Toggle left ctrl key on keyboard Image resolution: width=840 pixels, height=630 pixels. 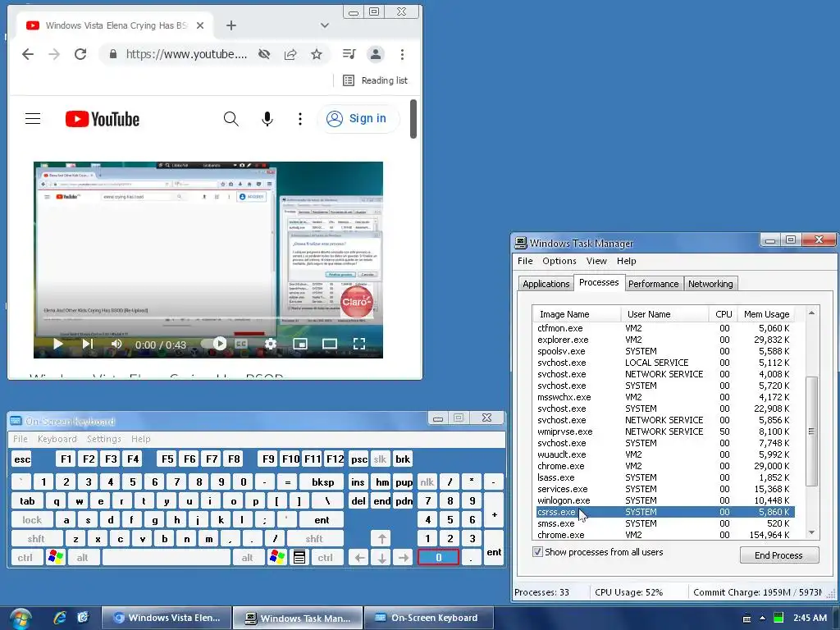(x=25, y=558)
